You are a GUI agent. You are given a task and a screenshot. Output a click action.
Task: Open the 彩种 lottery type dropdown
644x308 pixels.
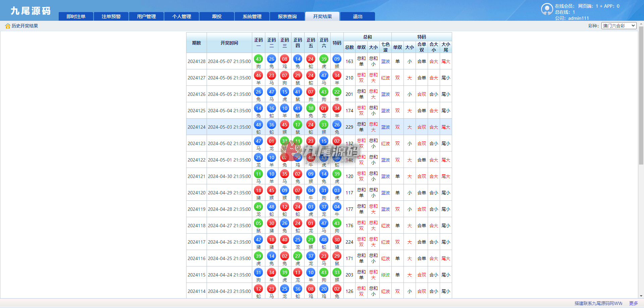(619, 26)
